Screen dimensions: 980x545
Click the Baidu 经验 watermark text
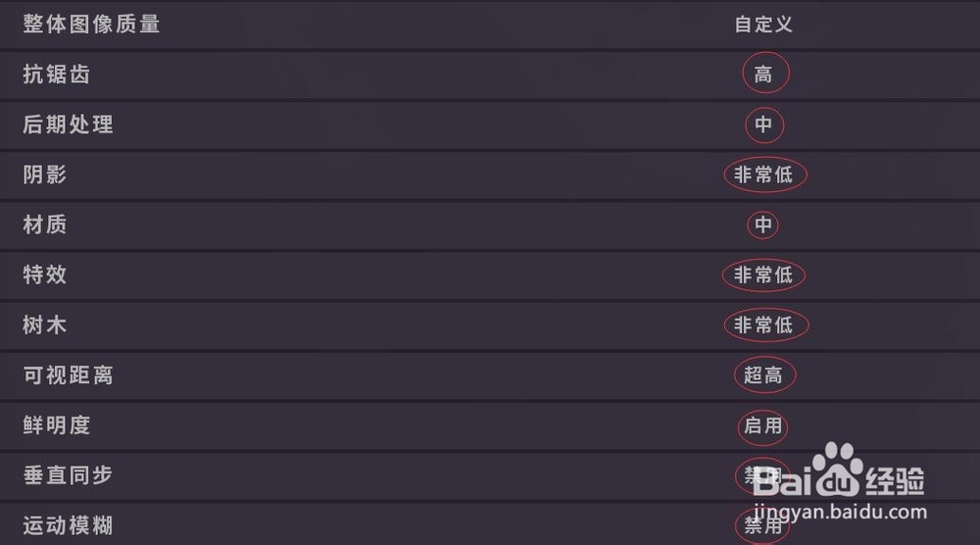tap(897, 481)
